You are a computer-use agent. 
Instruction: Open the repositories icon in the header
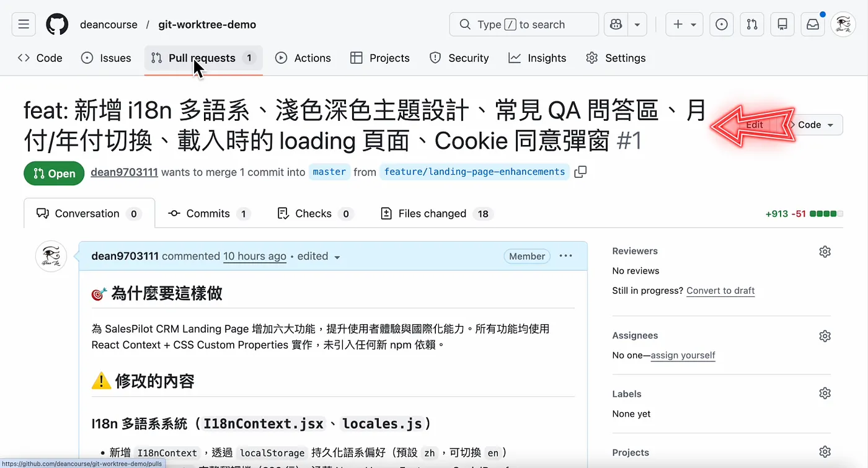[x=782, y=24]
